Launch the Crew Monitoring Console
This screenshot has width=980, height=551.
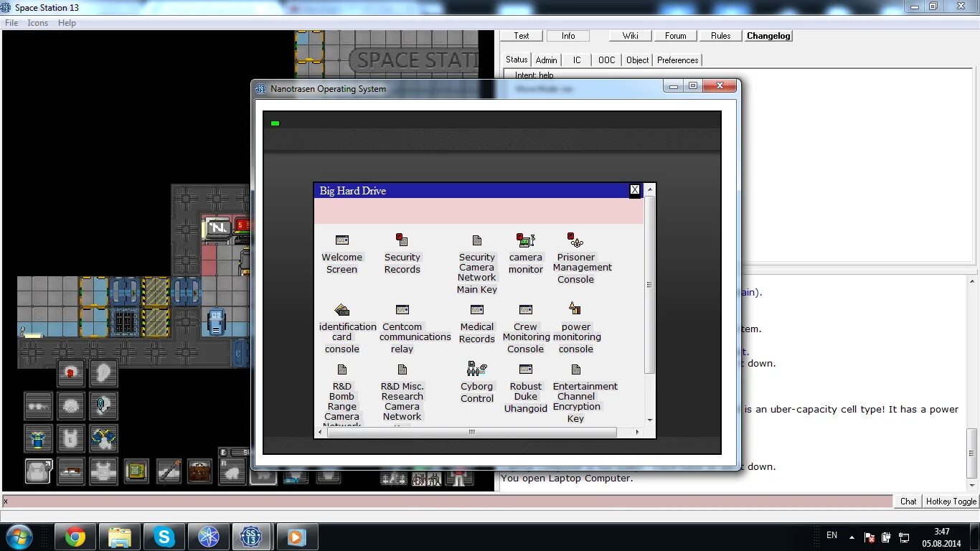click(x=526, y=309)
